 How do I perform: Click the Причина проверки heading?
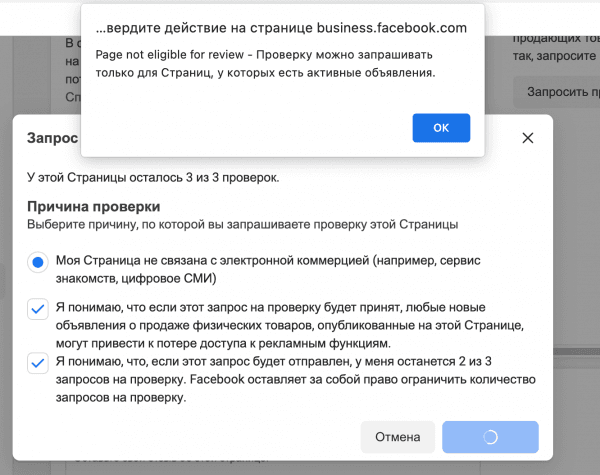tap(94, 207)
